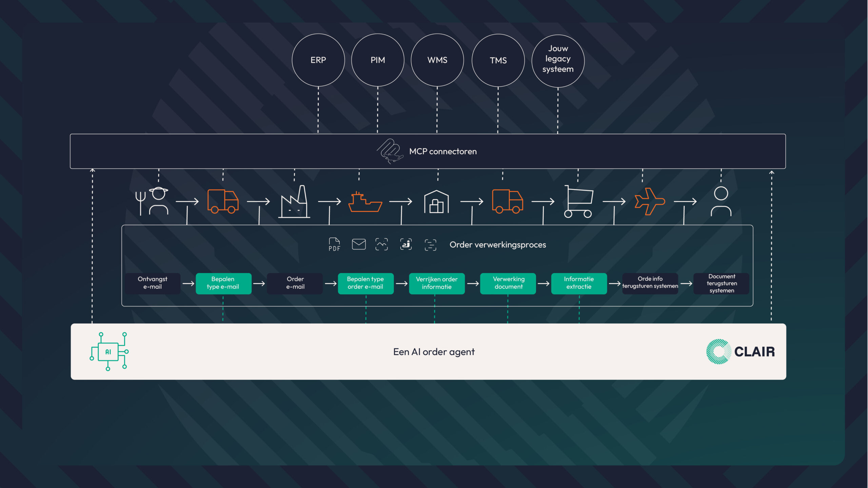Screen dimensions: 868x488
Task: Click the Ontvangst e-mail step box
Action: (x=152, y=283)
